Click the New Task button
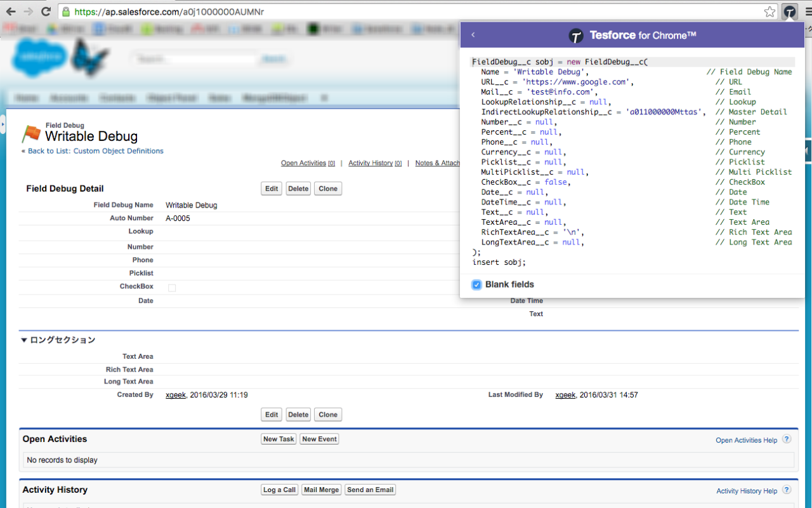The image size is (812, 508). click(279, 439)
